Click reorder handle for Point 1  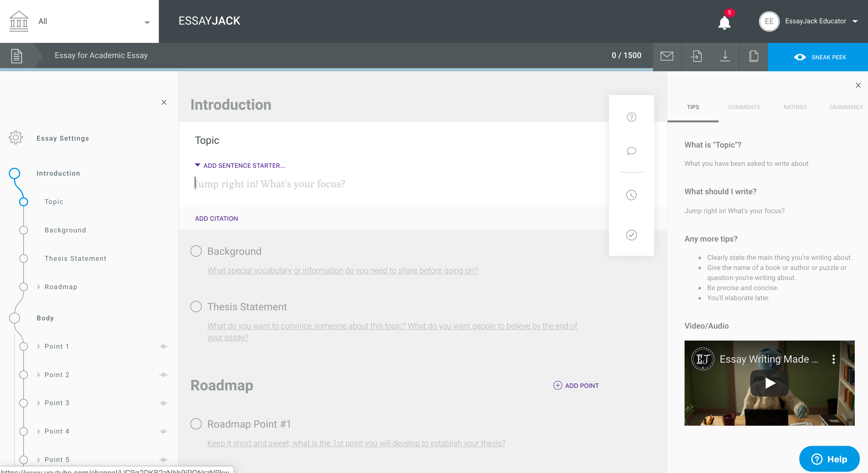click(x=164, y=346)
